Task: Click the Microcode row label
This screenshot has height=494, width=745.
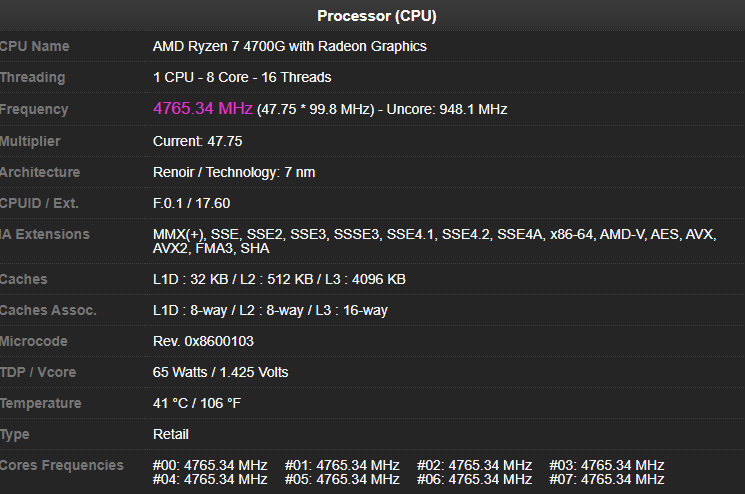Action: point(34,341)
